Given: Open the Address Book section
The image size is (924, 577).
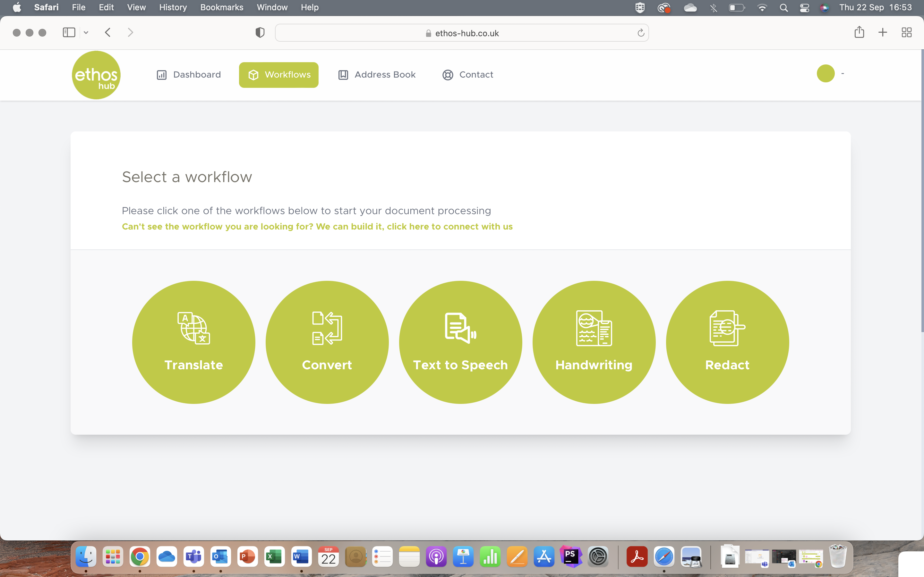Looking at the screenshot, I should [x=376, y=75].
